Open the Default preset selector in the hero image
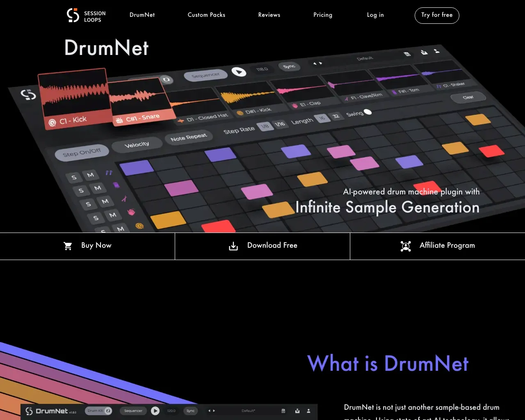This screenshot has width=525, height=420. click(x=365, y=58)
